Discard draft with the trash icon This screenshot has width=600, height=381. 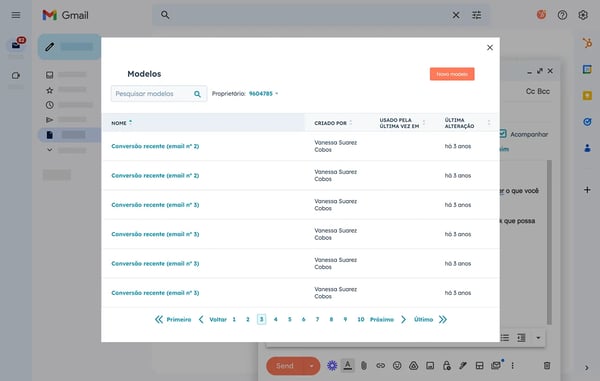(547, 366)
